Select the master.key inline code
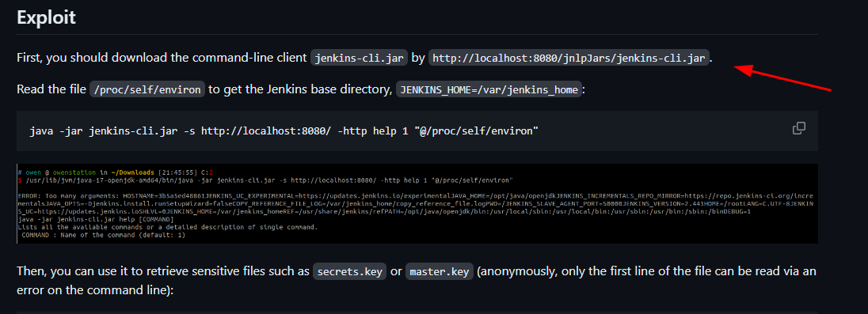The image size is (868, 314). click(440, 272)
